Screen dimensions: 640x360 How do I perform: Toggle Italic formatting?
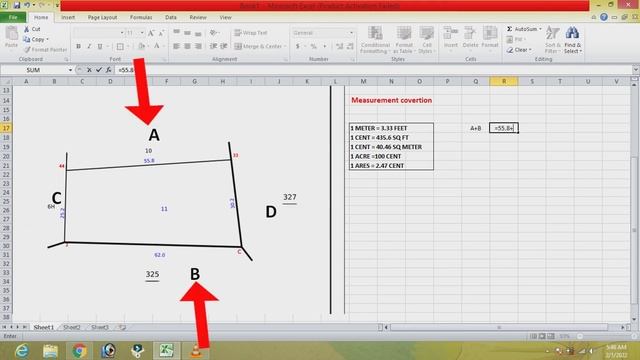coord(89,47)
